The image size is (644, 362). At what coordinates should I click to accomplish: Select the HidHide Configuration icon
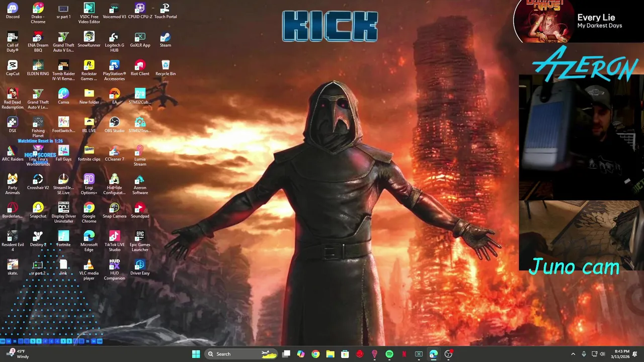coord(114,185)
